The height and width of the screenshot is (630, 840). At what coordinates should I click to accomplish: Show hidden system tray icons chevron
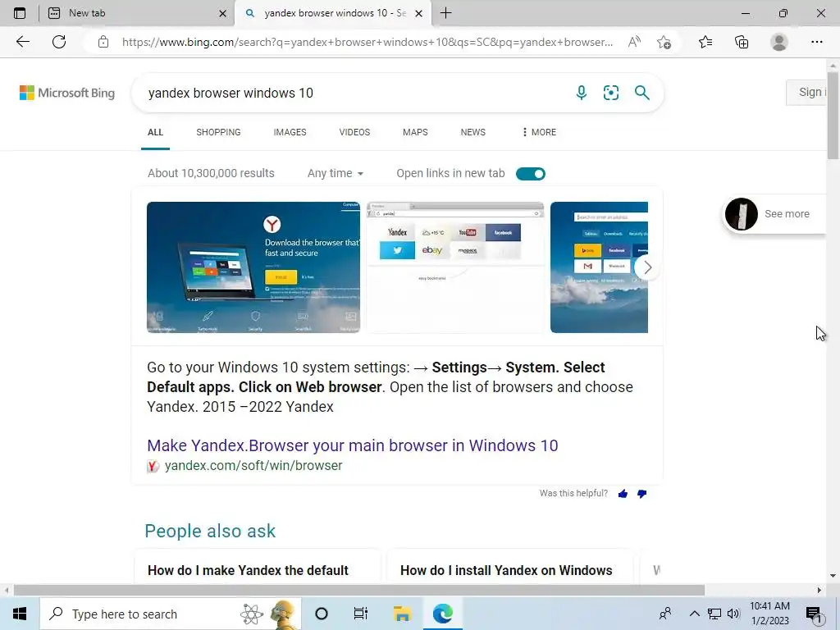tap(694, 614)
